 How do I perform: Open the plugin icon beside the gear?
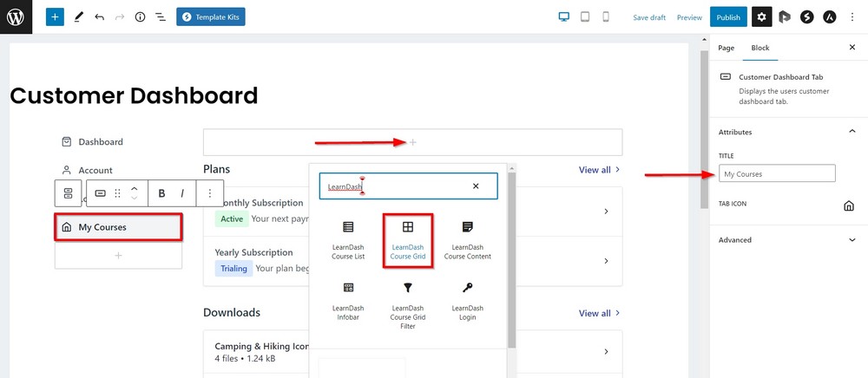click(x=785, y=17)
